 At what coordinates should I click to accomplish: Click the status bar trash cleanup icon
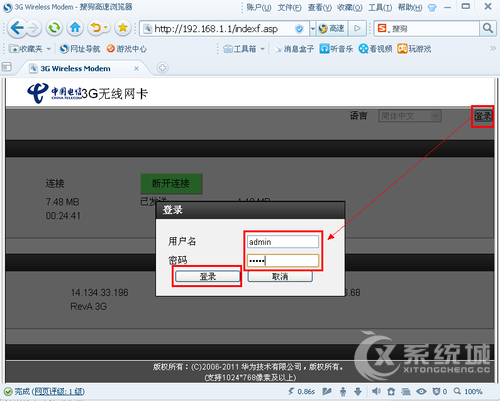point(391,391)
